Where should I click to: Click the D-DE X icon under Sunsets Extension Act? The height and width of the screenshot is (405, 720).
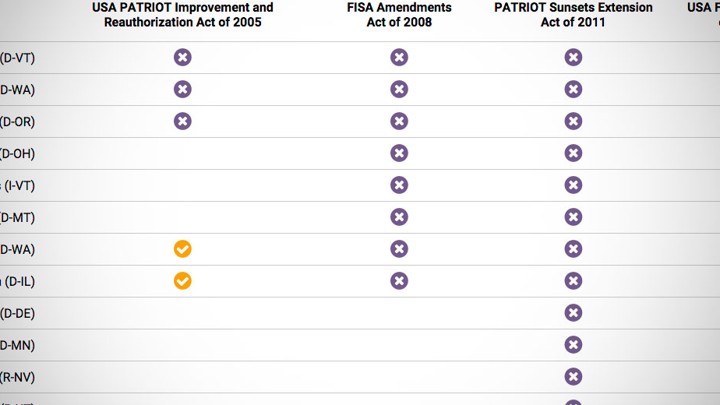[x=573, y=313]
